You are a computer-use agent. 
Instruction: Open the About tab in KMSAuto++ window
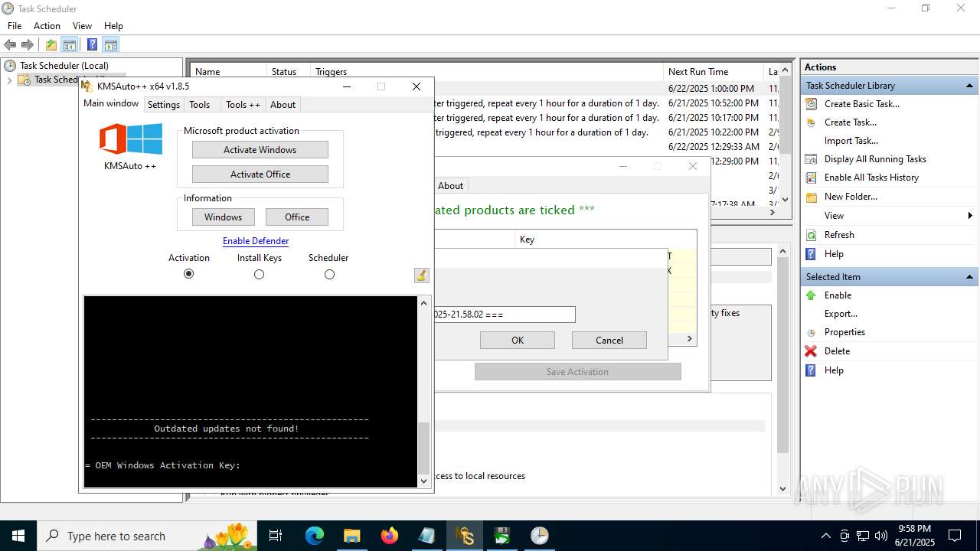[283, 105]
